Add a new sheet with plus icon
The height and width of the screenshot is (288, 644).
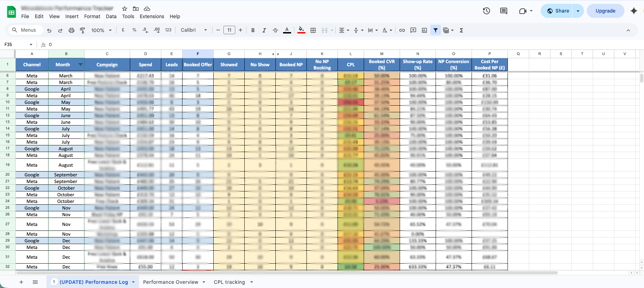pyautogui.click(x=21, y=282)
